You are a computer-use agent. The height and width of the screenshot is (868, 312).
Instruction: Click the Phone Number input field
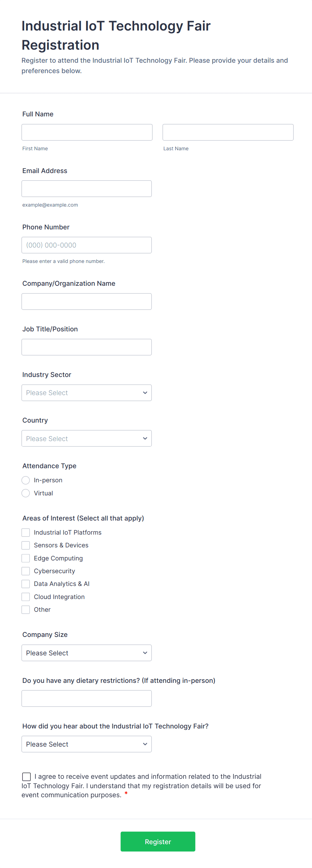[86, 245]
